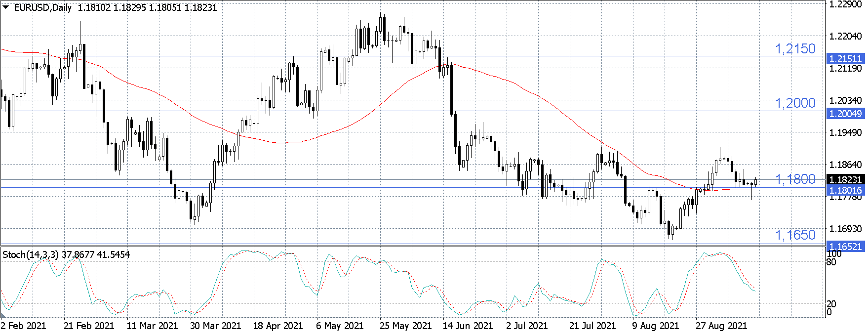Click the 2 Feb 2021 date label
Viewport: 868px width, 333px height.
(23, 326)
